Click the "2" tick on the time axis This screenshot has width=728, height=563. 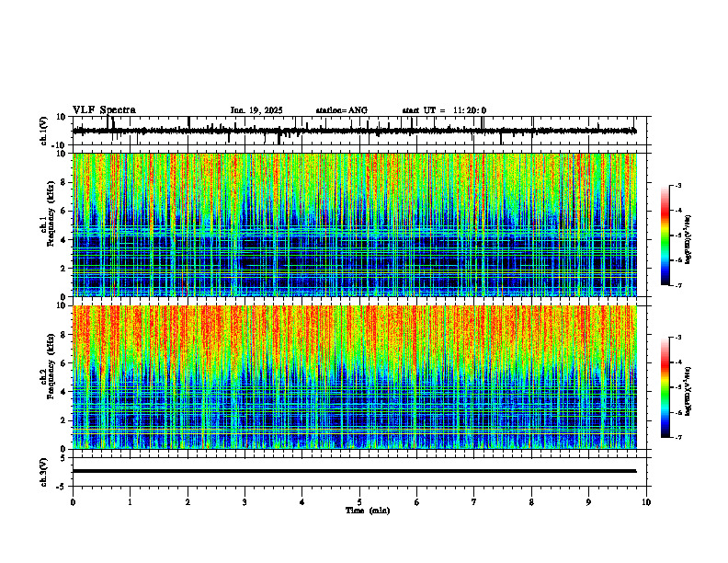188,502
